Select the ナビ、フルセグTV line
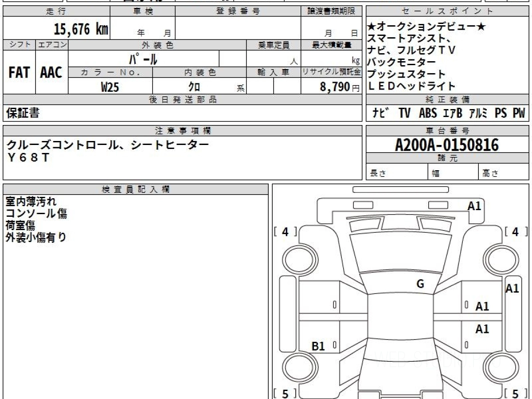This screenshot has width=532, height=399. pos(411,50)
